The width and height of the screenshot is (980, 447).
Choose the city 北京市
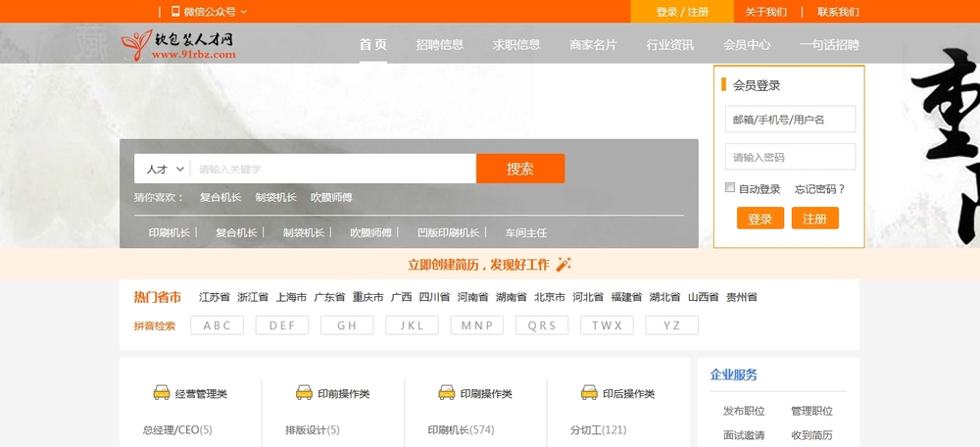(550, 297)
